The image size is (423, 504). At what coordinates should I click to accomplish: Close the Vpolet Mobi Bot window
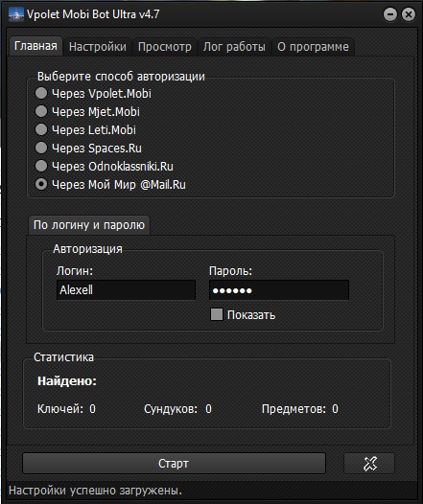[409, 14]
